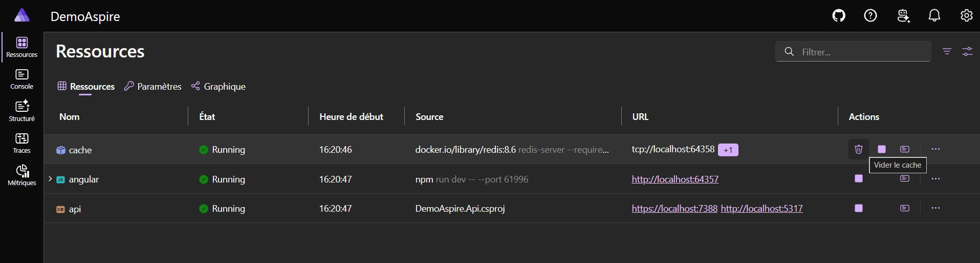The image size is (980, 263).
Task: Click the Aspire logo
Action: 21,15
